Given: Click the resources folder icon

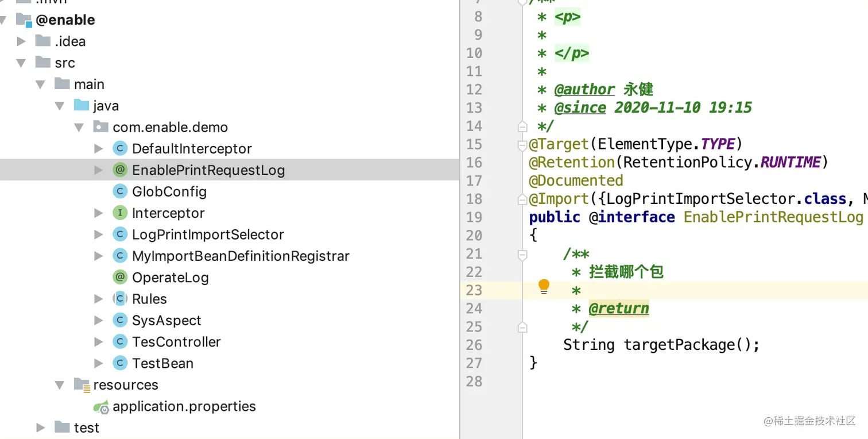Looking at the screenshot, I should click(82, 385).
